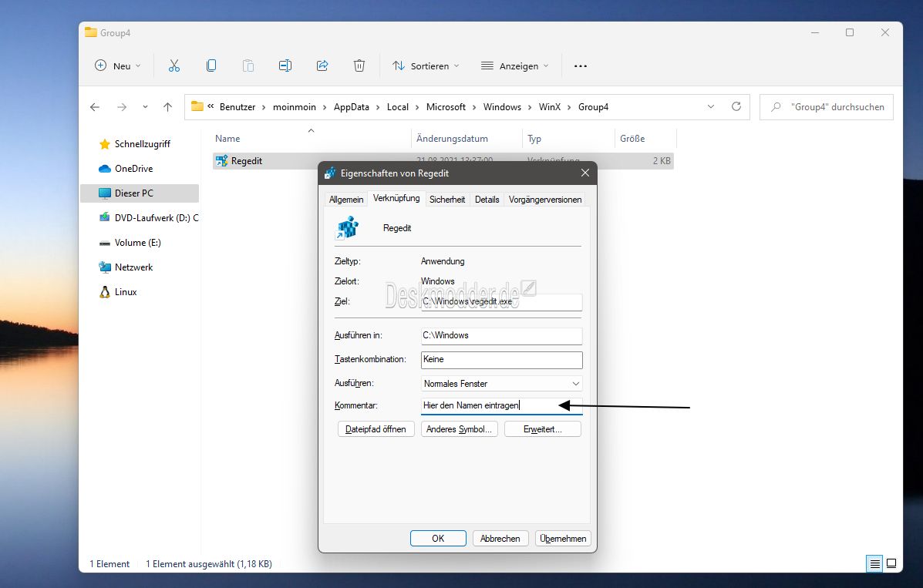Click the AppData breadcrumb segment

click(352, 107)
